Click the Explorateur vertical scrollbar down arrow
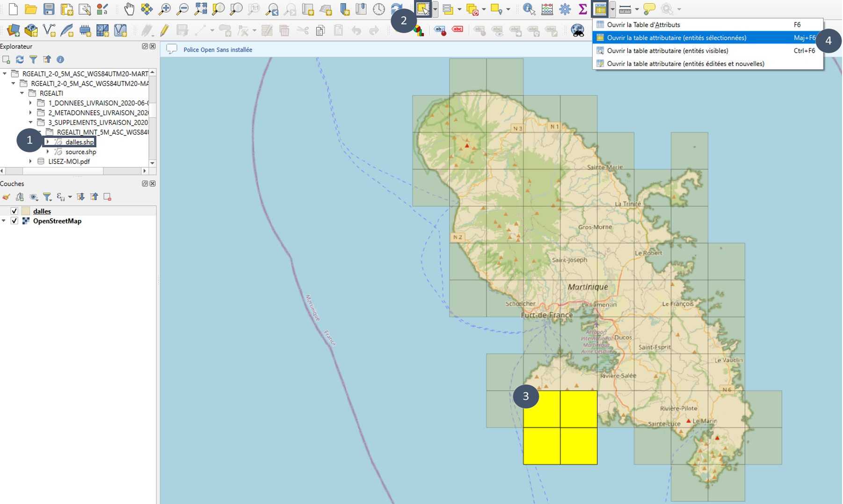Image resolution: width=843 pixels, height=504 pixels. tap(153, 163)
